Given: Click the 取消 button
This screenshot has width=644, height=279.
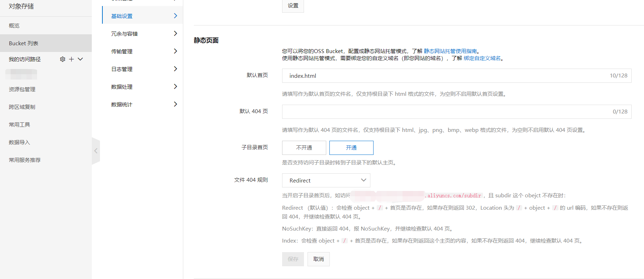Looking at the screenshot, I should (318, 259).
